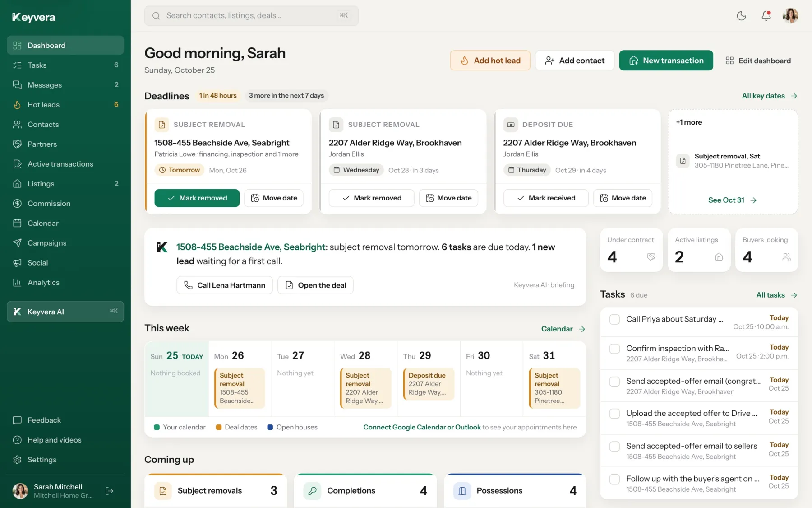812x508 pixels.
Task: Mark Send accepted-offer email to sellers done
Action: tap(614, 446)
